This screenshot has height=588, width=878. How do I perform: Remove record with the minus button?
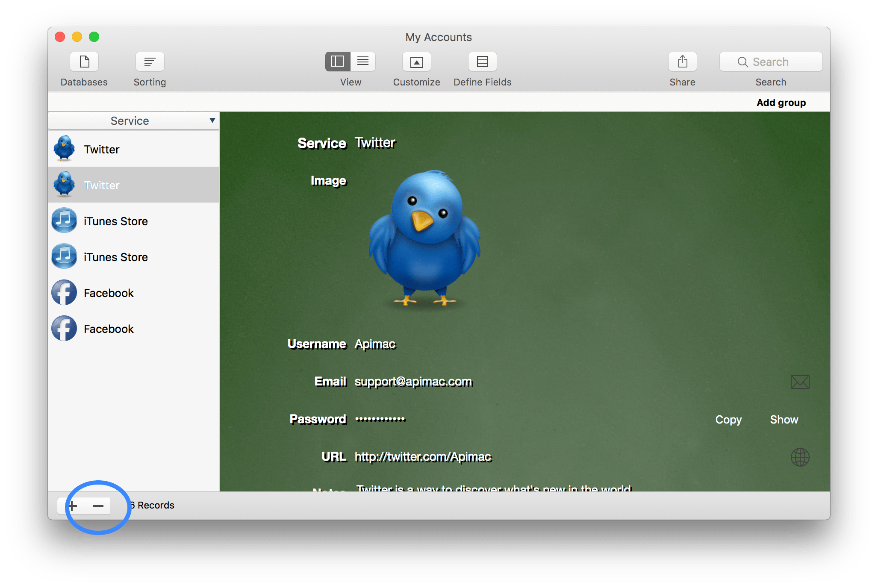[x=98, y=506]
